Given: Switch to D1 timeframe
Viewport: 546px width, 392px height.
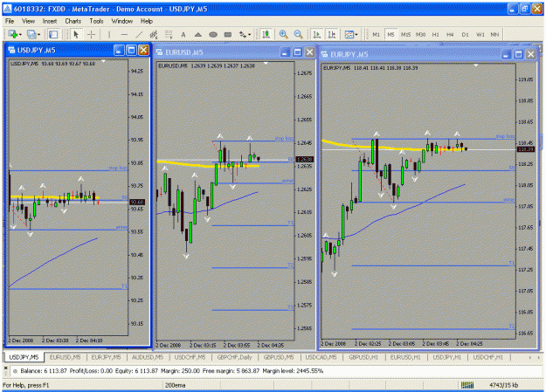Looking at the screenshot, I should pos(466,34).
